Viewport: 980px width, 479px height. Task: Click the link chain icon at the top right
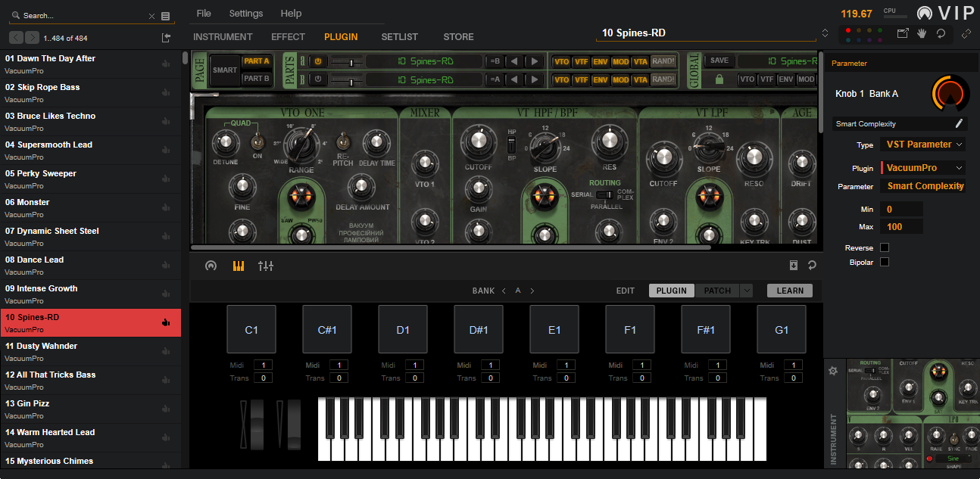[x=966, y=33]
